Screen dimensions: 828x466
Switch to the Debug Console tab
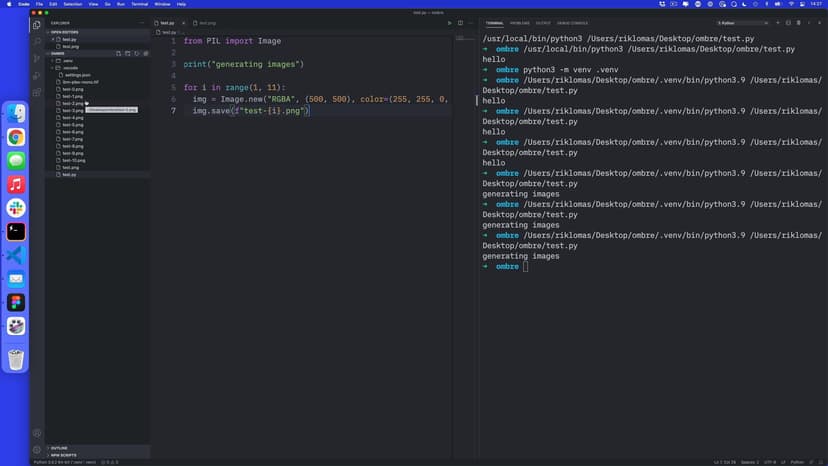click(x=573, y=22)
